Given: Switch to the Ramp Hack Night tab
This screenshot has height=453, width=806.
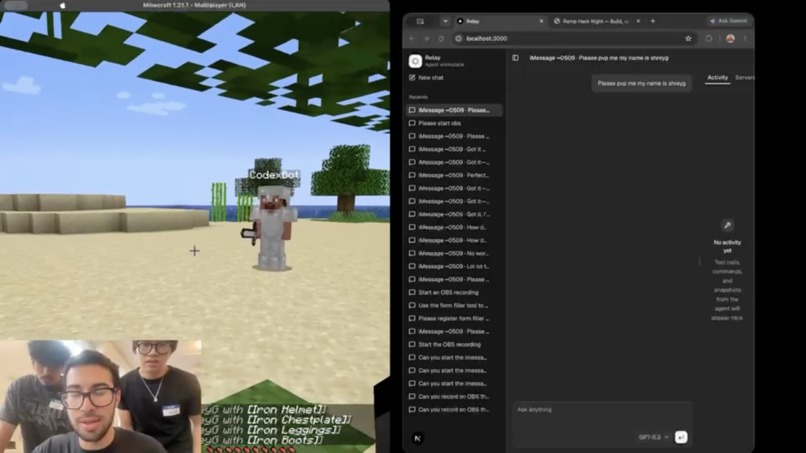Looking at the screenshot, I should pyautogui.click(x=596, y=21).
